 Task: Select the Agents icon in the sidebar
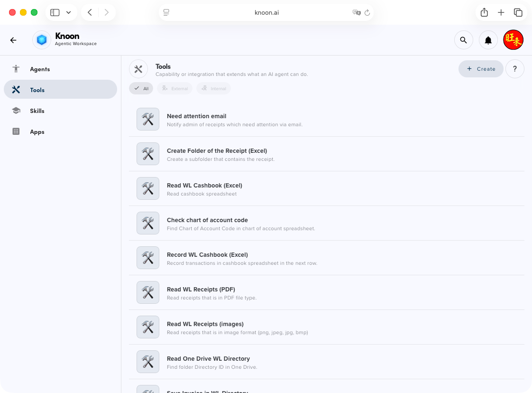[x=16, y=69]
